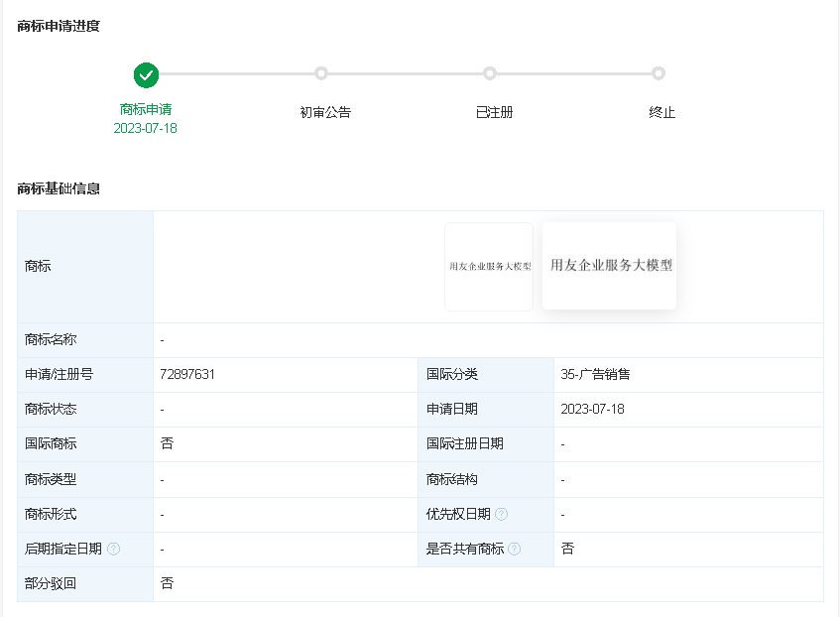Click the 终止 progress step circle
Screen dimensions: 840x617
point(659,73)
